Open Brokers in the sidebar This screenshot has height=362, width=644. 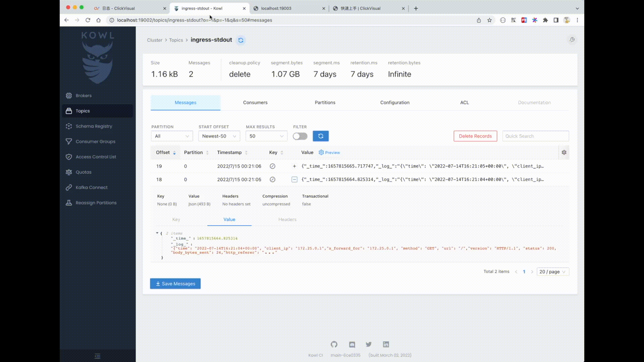84,96
